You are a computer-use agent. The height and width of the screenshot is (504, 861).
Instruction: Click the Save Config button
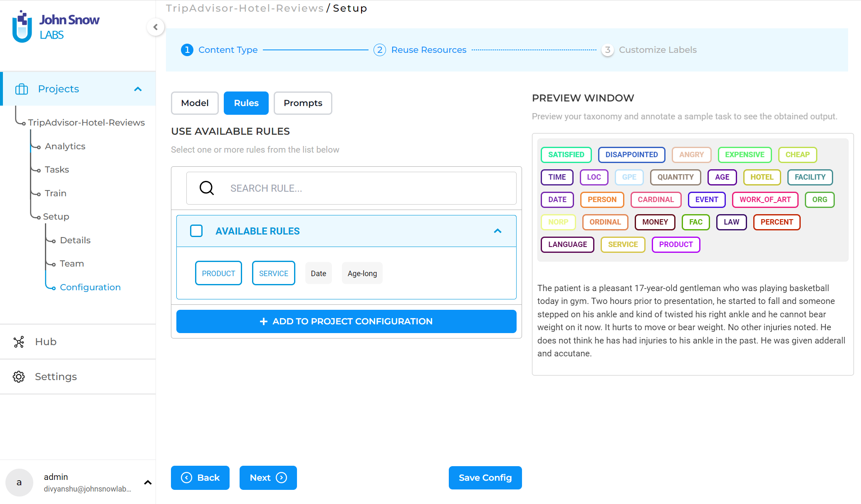click(485, 478)
